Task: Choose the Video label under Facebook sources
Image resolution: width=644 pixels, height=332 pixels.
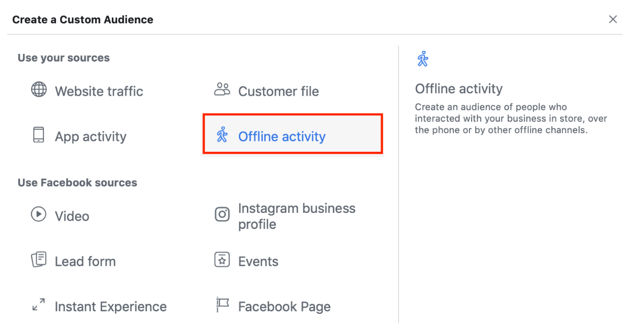Action: point(72,216)
